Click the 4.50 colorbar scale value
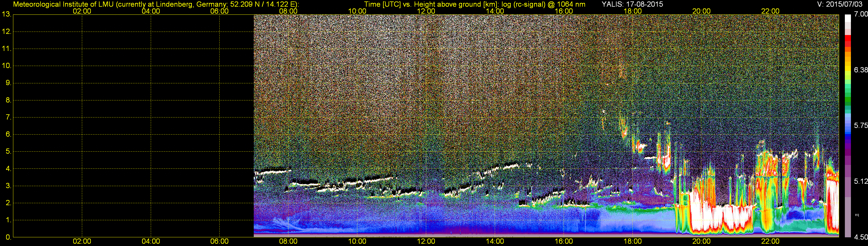The height and width of the screenshot is (246, 868). [860, 237]
